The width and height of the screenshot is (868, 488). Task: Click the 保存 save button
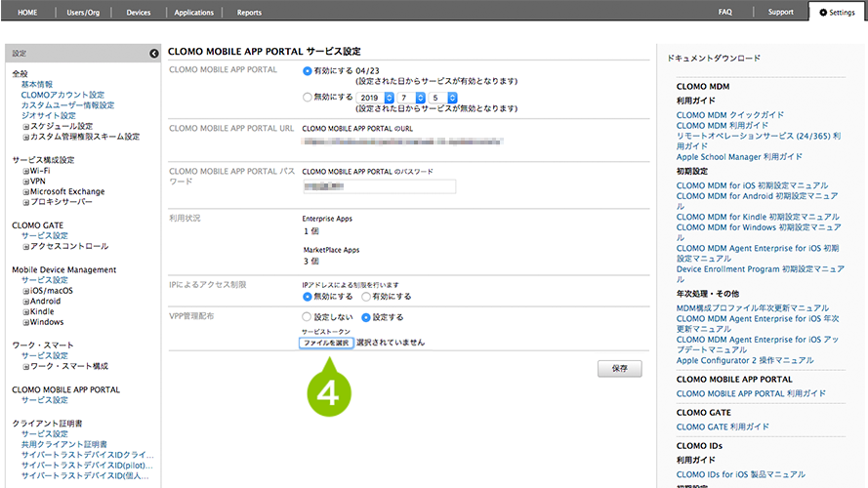tap(619, 369)
